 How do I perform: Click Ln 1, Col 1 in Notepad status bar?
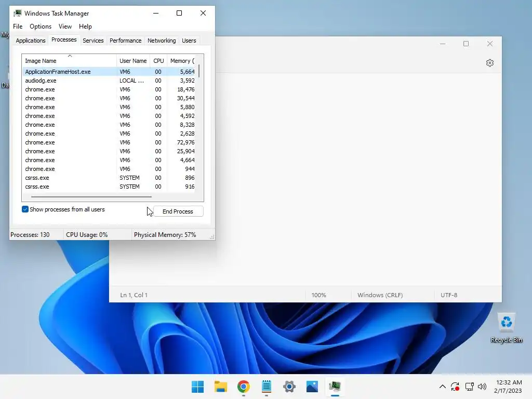(134, 295)
